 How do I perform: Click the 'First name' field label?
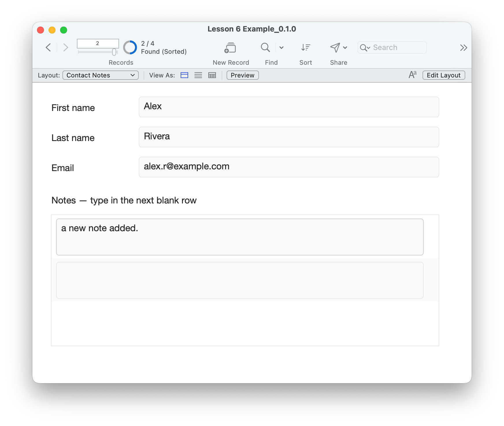point(73,108)
